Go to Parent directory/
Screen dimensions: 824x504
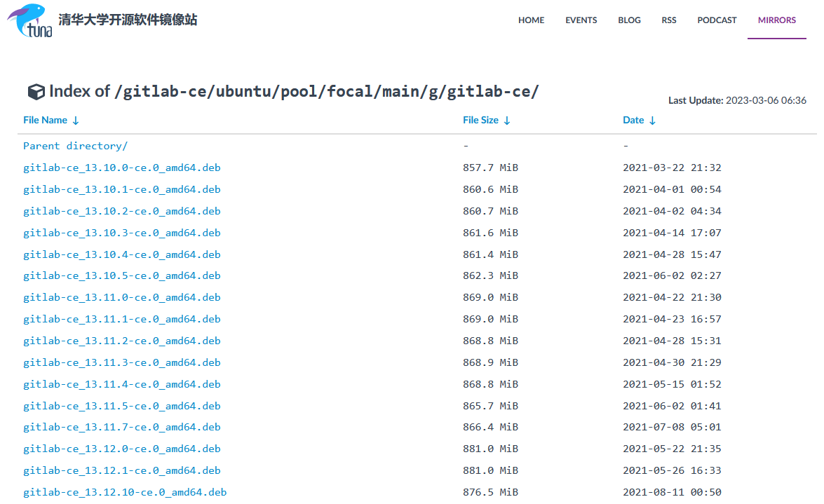(x=75, y=146)
